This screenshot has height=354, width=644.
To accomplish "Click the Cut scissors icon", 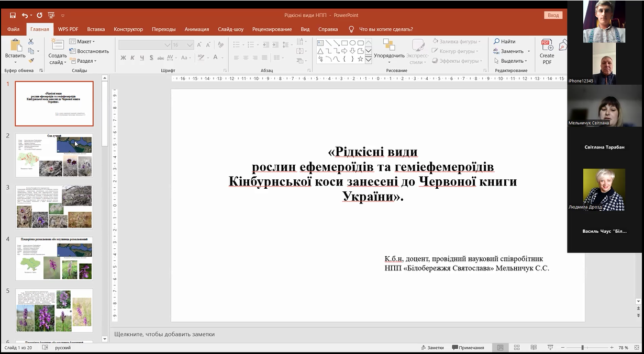I will click(x=31, y=41).
